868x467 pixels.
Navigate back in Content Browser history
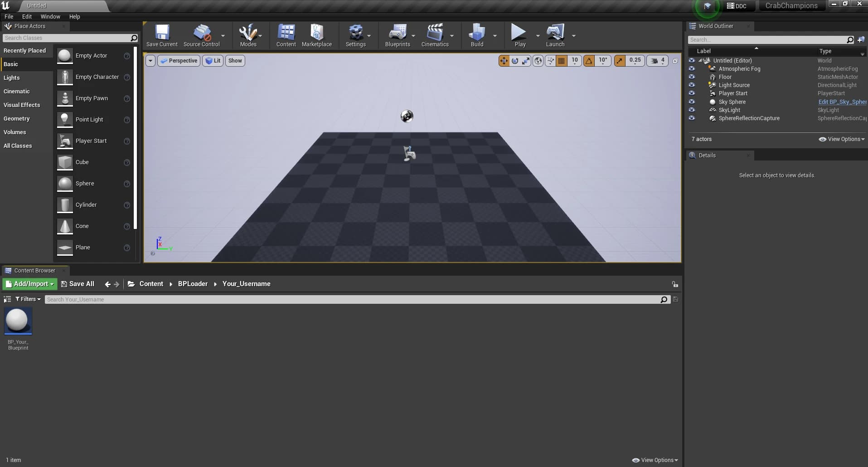[107, 284]
